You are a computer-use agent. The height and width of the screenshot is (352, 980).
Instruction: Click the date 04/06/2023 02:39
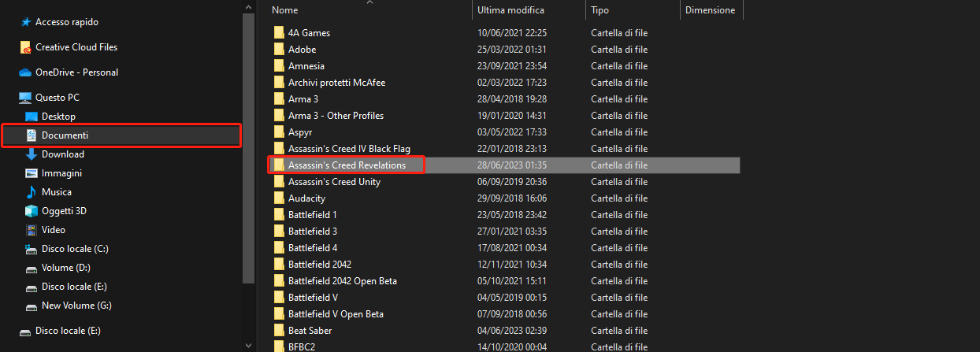pos(512,331)
